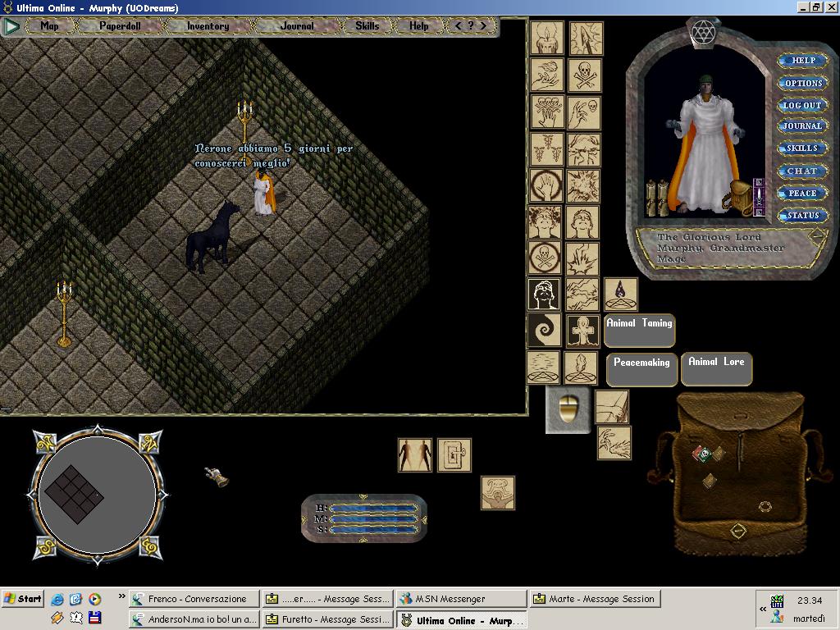The width and height of the screenshot is (840, 630).
Task: Expand hidden system tray icons chevron
Action: pos(763,609)
